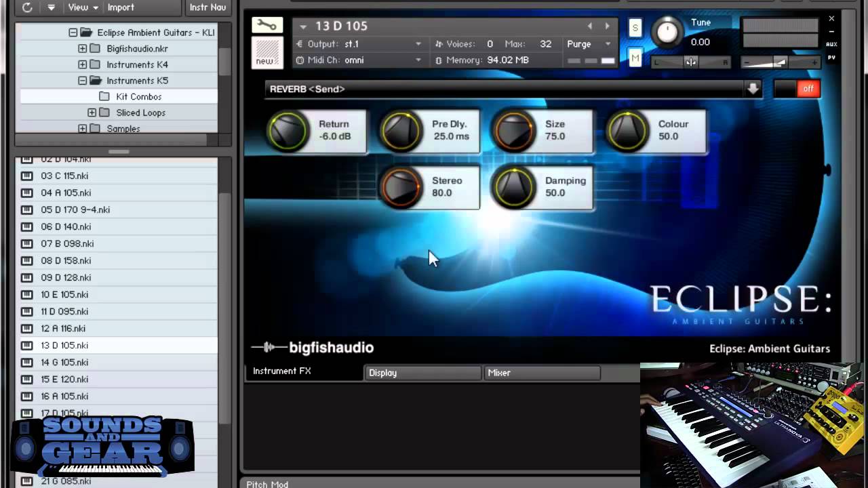Click the wrench edit-mode icon
This screenshot has width=868, height=488.
click(x=267, y=25)
